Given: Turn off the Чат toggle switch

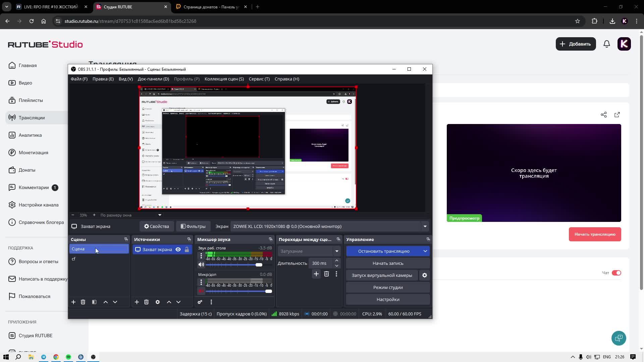Looking at the screenshot, I should click(616, 273).
